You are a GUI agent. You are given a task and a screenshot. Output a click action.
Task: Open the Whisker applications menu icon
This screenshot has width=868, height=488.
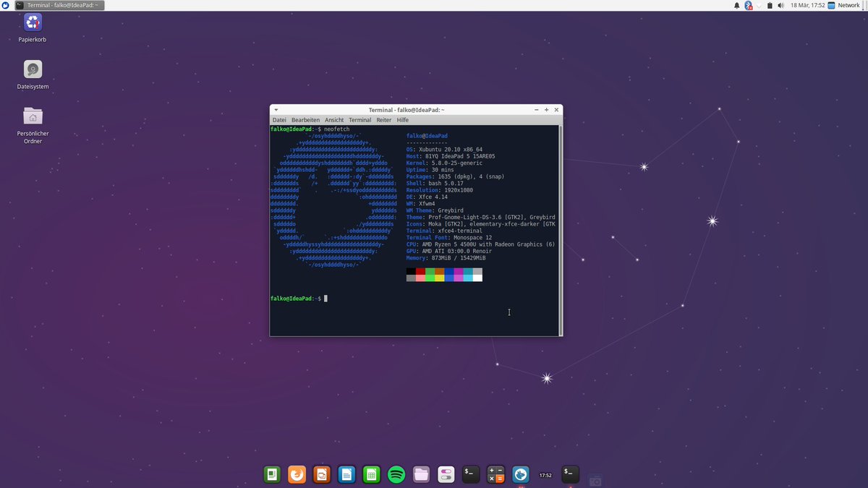[x=5, y=5]
